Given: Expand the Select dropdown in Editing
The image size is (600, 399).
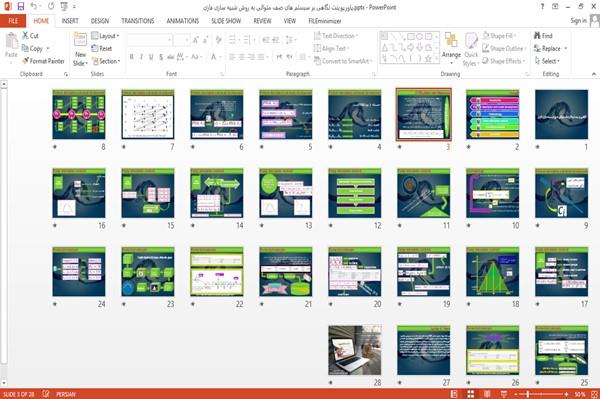Looking at the screenshot, I should click(547, 61).
